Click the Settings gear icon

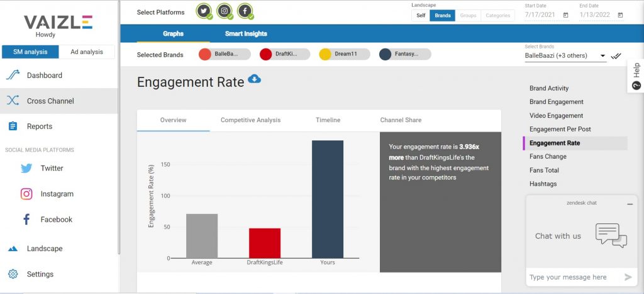pos(13,274)
